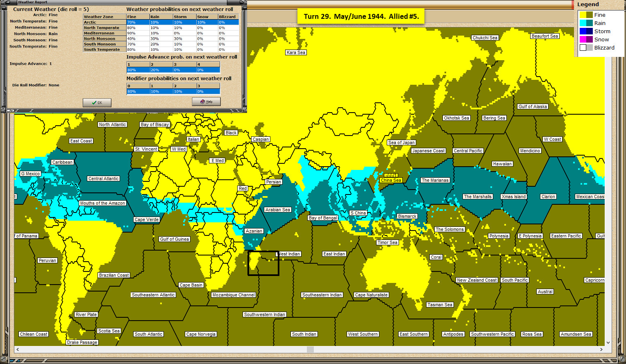The height and width of the screenshot is (364, 626).
Task: Click the Bismarck sea label
Action: pos(407,216)
